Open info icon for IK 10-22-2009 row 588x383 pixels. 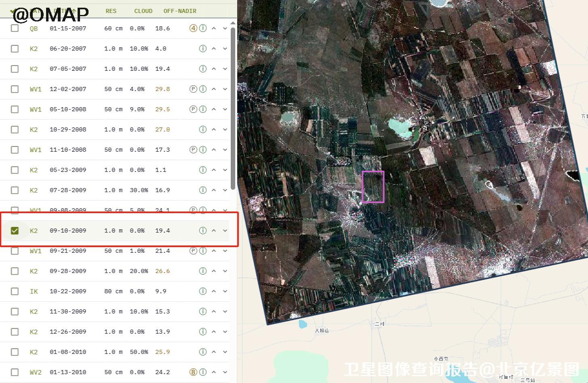tap(203, 291)
